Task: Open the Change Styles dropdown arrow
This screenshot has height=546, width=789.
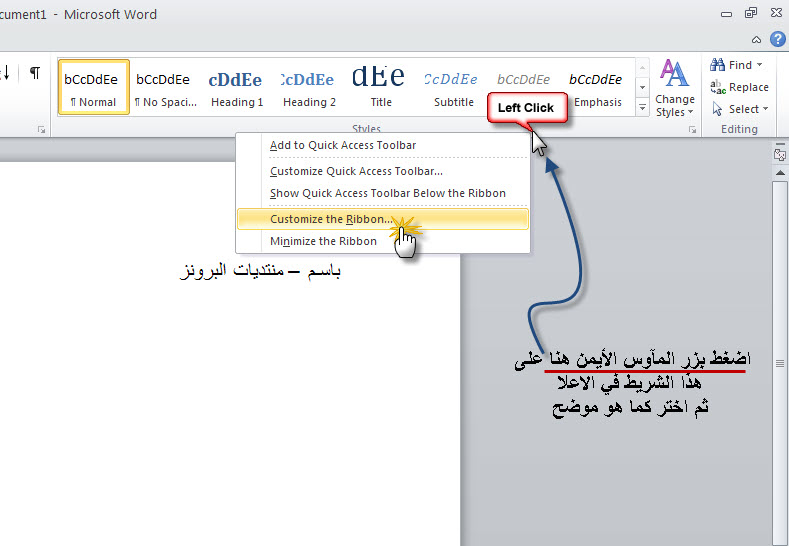Action: (690, 112)
